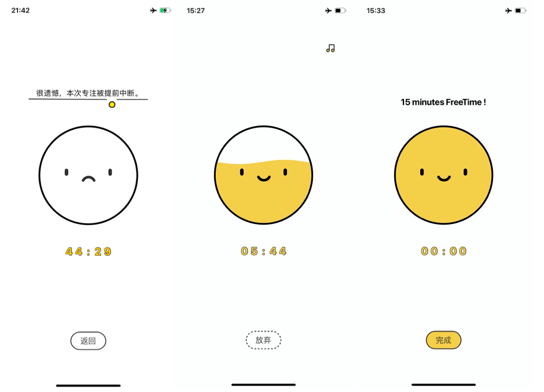Viewport: 544px width, 392px height.
Task: Click airplane icon on the 15:27 screen
Action: 329,11
